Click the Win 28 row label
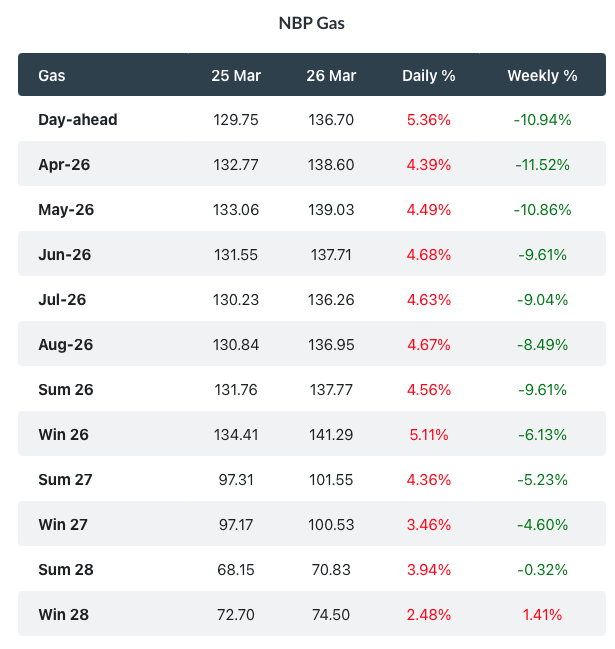 tap(64, 615)
